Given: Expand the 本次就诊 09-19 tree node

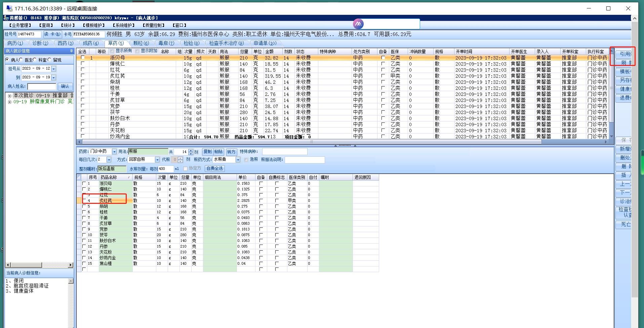Looking at the screenshot, I should [x=10, y=96].
